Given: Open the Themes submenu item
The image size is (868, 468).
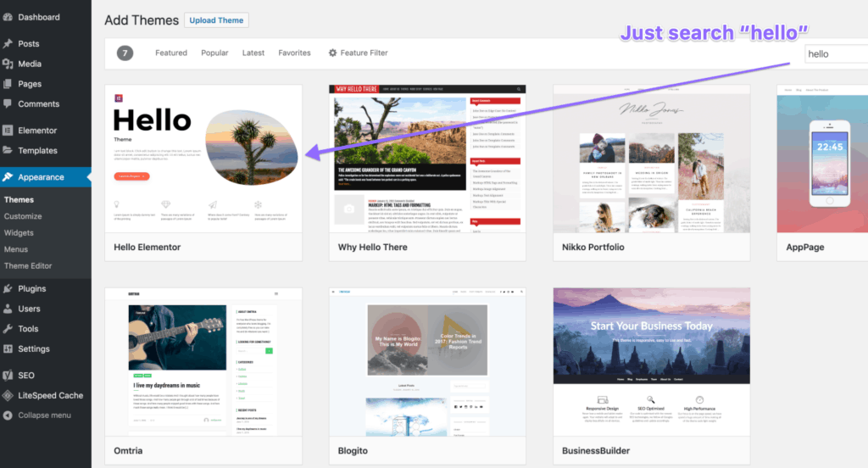Looking at the screenshot, I should 19,200.
